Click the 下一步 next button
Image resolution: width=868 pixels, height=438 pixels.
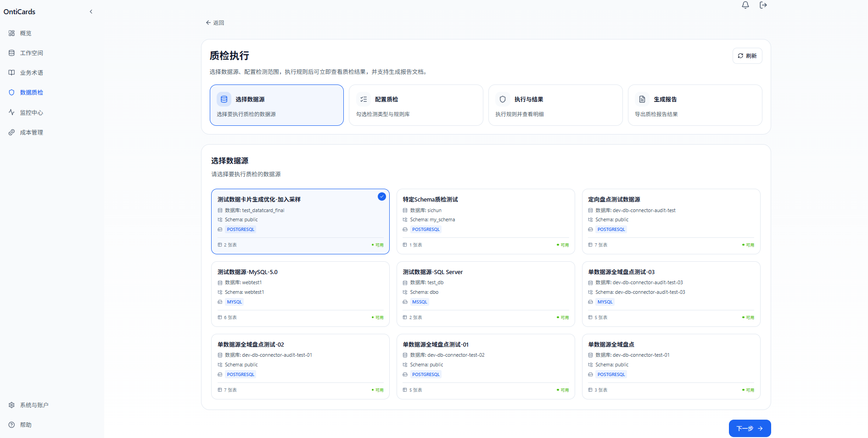(x=750, y=428)
